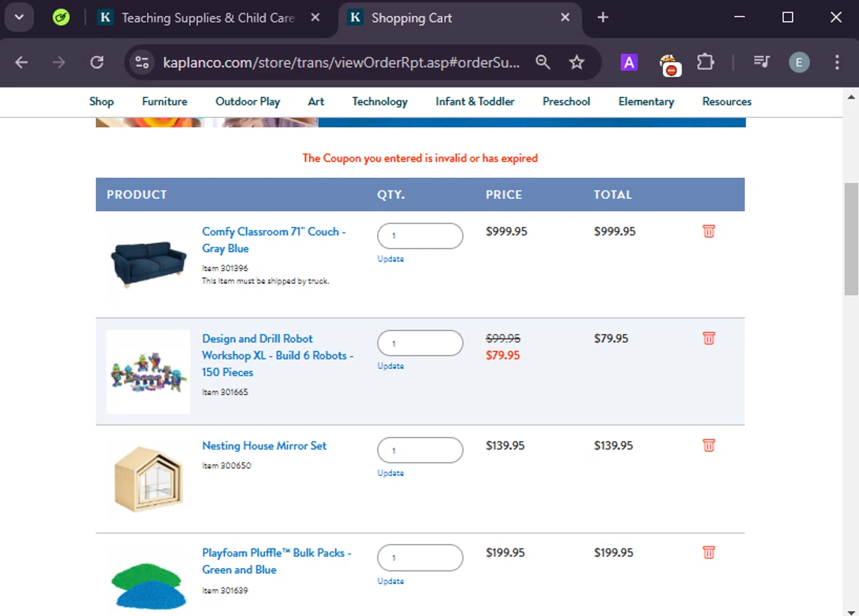Click the Nesting House thumbnail image

coord(149,479)
